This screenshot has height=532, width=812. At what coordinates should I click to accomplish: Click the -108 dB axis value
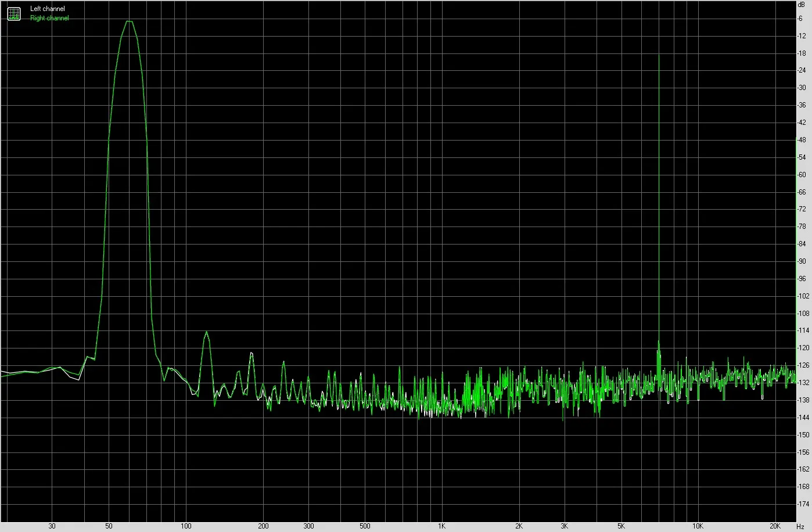[803, 314]
